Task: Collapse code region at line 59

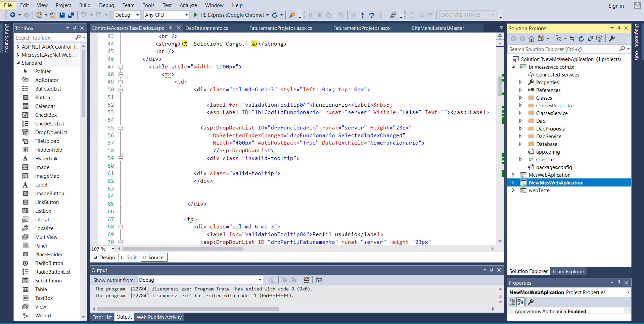Action: pyautogui.click(x=120, y=158)
